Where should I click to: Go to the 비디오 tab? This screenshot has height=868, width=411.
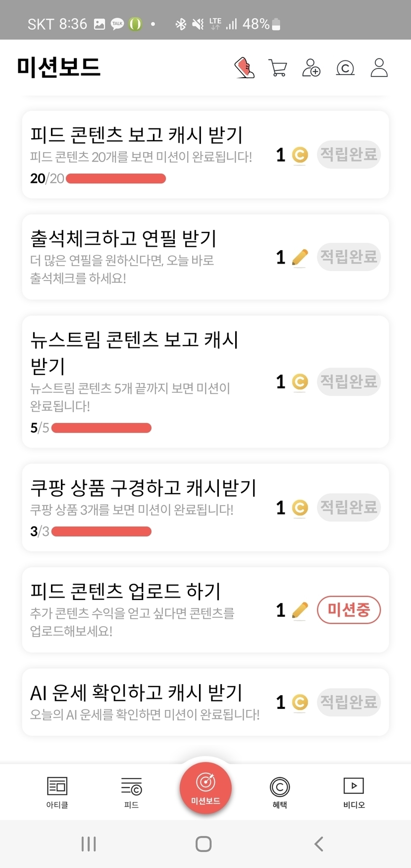click(x=354, y=792)
